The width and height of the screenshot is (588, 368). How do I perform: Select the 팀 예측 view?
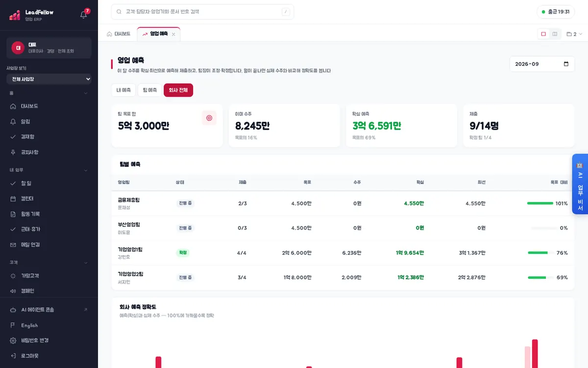(150, 90)
